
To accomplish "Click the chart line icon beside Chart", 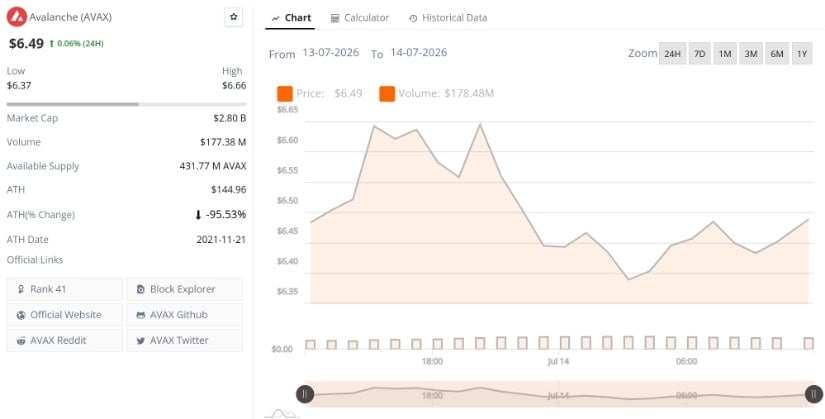I will tap(275, 18).
